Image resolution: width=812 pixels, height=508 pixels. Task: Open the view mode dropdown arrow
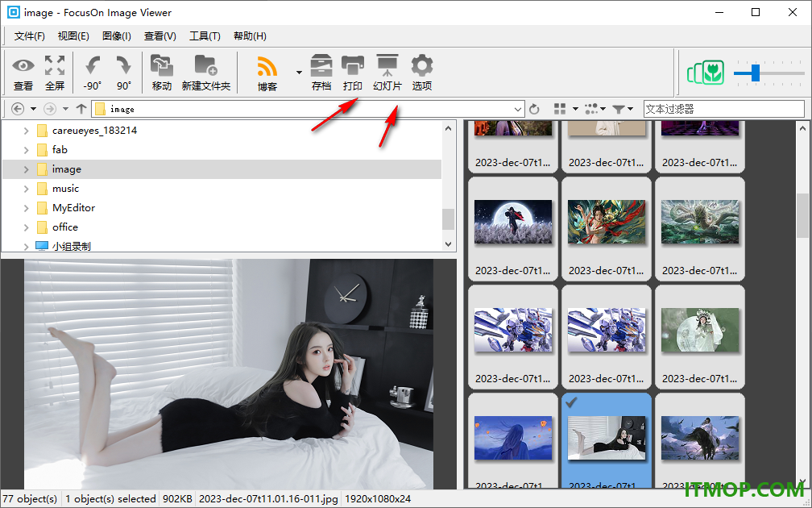(x=575, y=109)
